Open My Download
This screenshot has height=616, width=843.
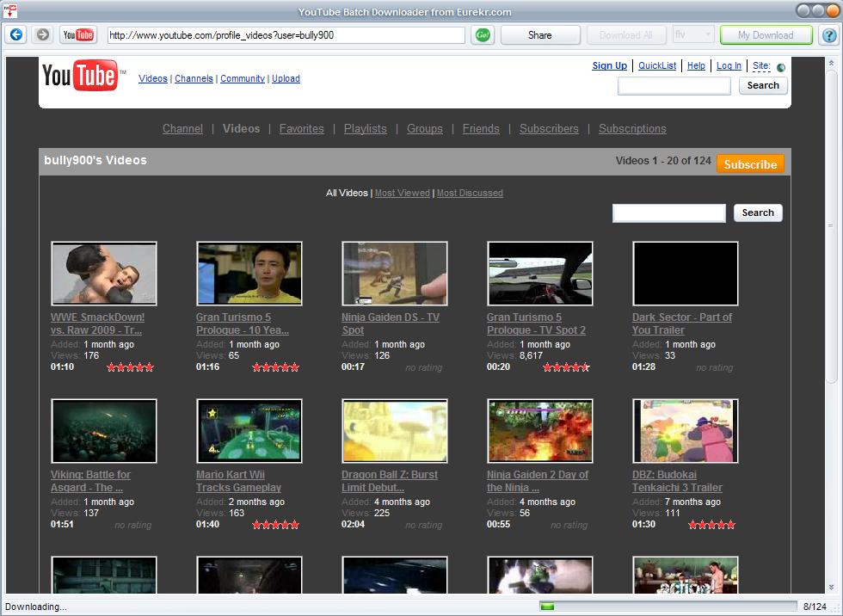766,35
